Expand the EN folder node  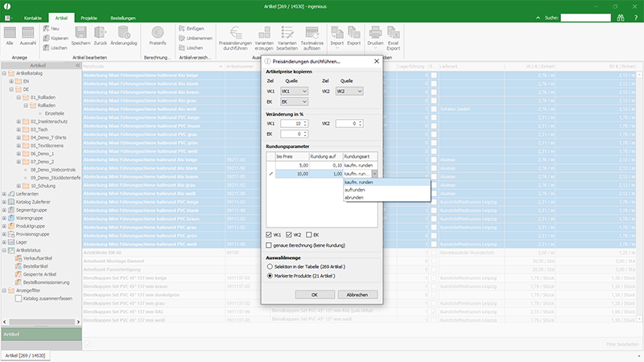point(11,81)
